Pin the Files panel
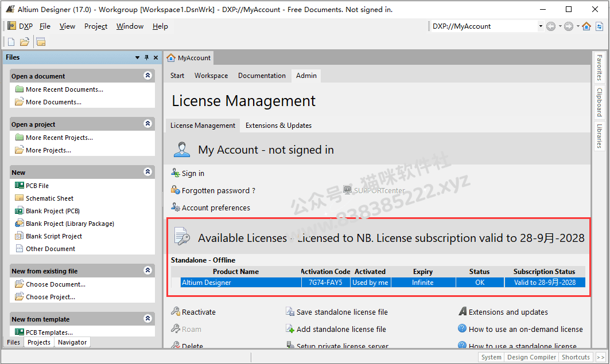 (x=147, y=57)
